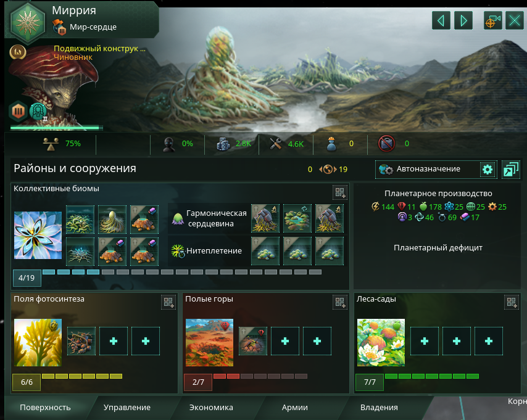
Task: Click the Коллективные биомы district progress bar
Action: click(182, 272)
